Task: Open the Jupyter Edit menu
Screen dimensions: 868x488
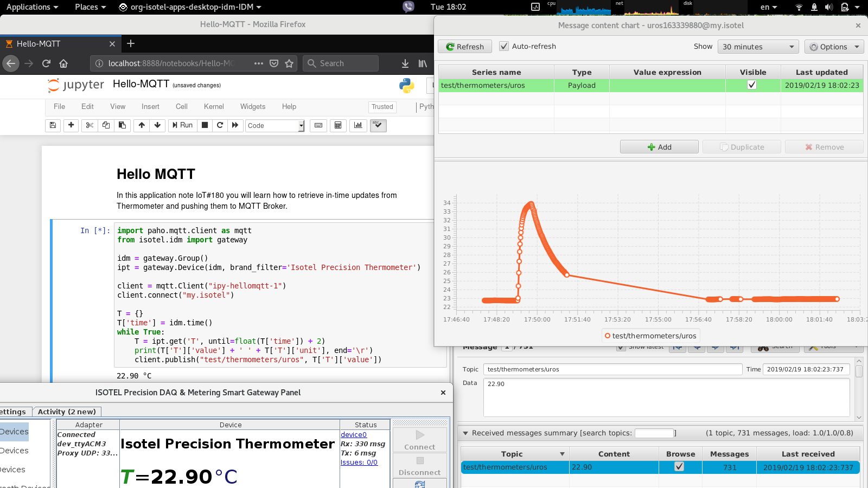Action: pos(87,106)
